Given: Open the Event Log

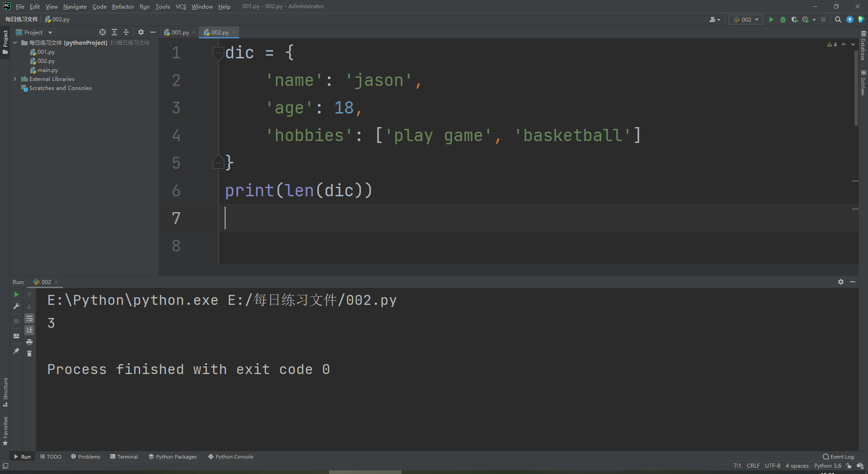Looking at the screenshot, I should point(839,457).
